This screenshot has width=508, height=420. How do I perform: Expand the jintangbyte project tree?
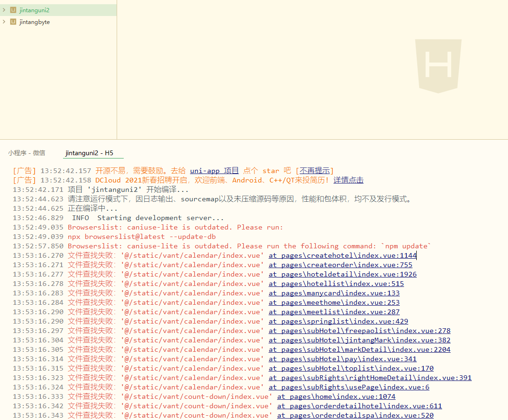point(4,22)
